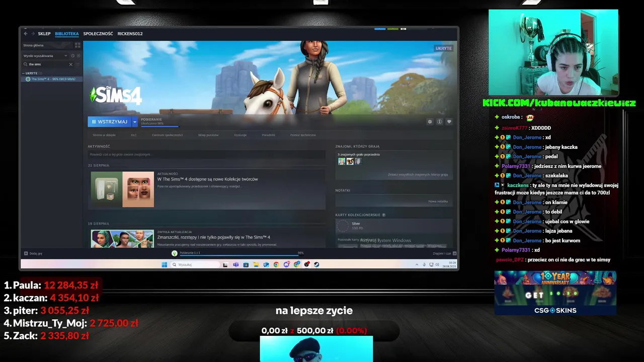
Task: Open Znajomi i czat panel
Action: [x=444, y=253]
